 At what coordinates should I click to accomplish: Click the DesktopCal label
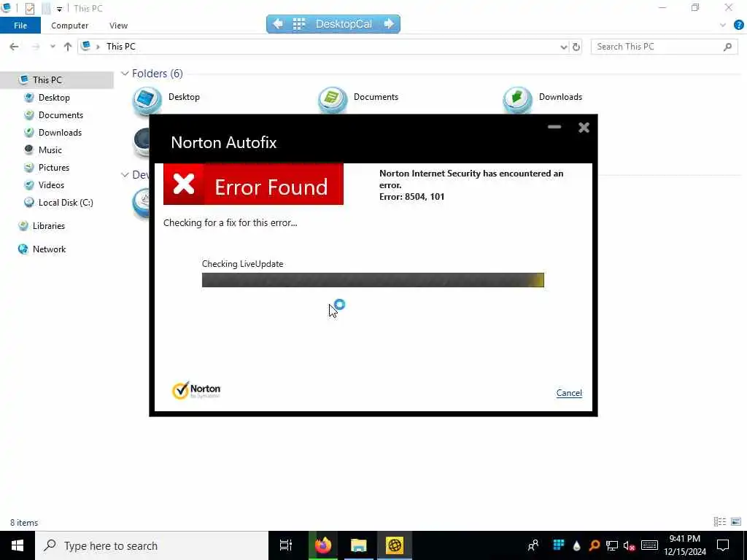(x=344, y=24)
